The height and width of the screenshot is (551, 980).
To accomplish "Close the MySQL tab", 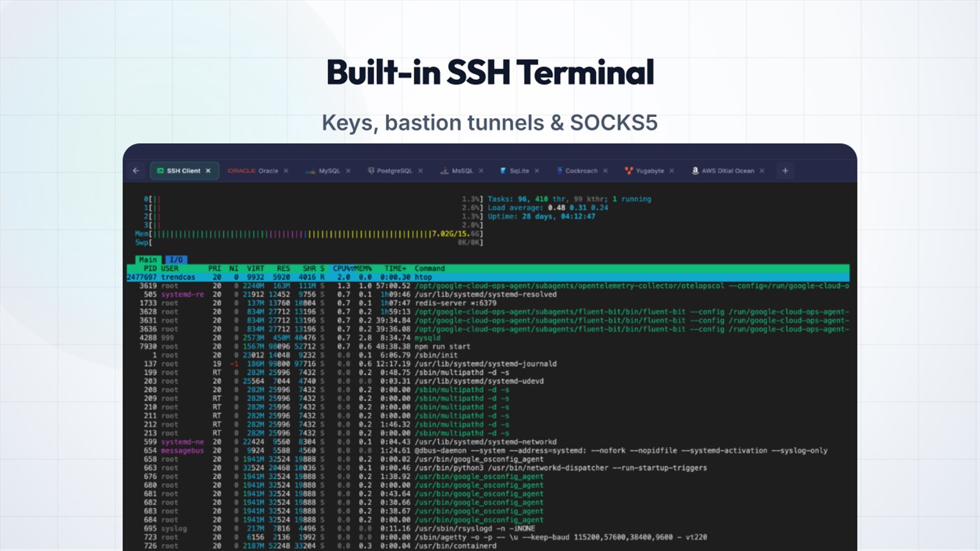I will (348, 171).
